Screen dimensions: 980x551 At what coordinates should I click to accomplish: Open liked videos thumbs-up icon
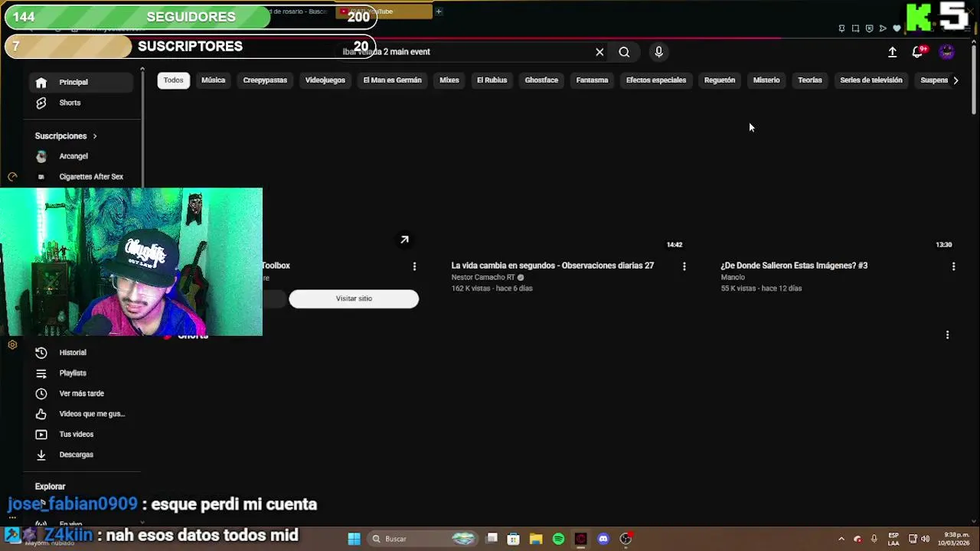point(41,414)
